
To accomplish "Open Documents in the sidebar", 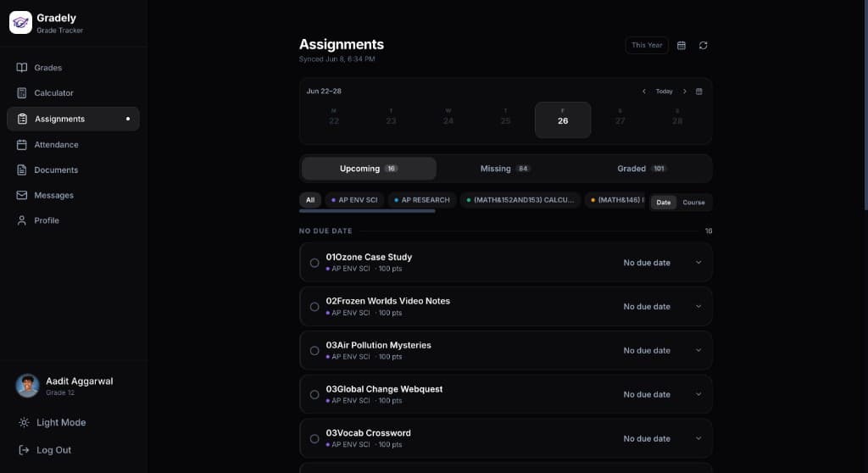I will point(73,170).
